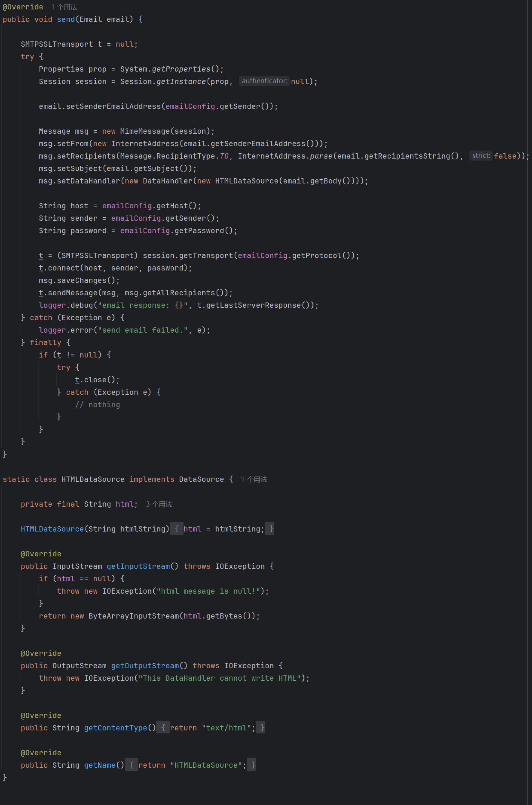The image size is (532, 805).
Task: Click the "email response: {}" string
Action: (x=143, y=305)
